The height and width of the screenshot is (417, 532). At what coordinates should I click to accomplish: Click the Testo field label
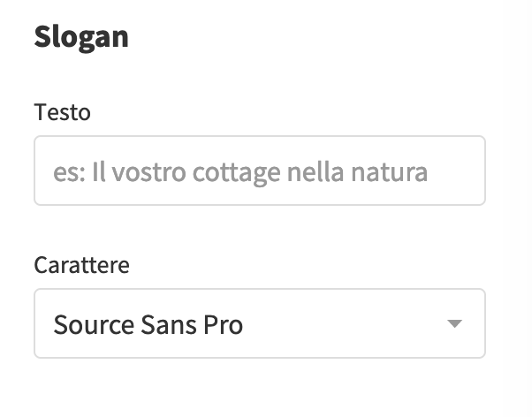click(x=63, y=112)
